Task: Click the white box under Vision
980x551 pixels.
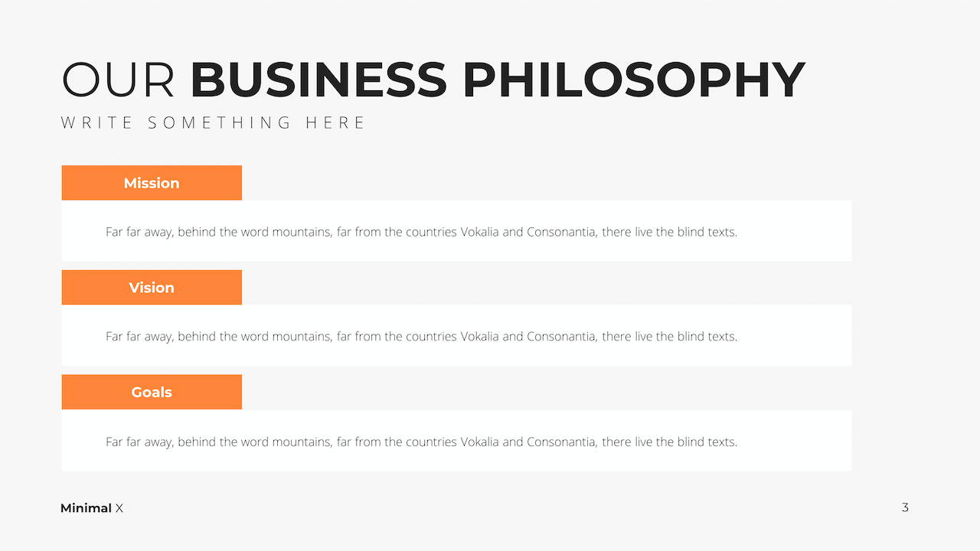Action: tap(456, 335)
